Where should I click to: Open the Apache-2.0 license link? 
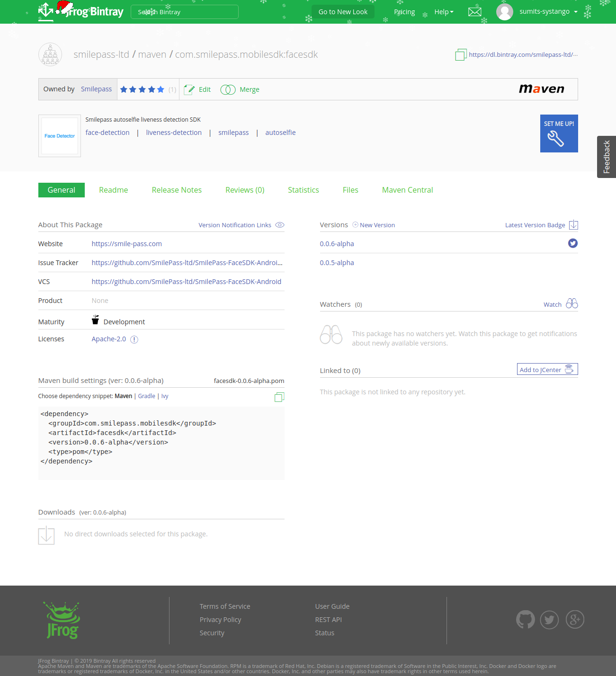coord(109,339)
